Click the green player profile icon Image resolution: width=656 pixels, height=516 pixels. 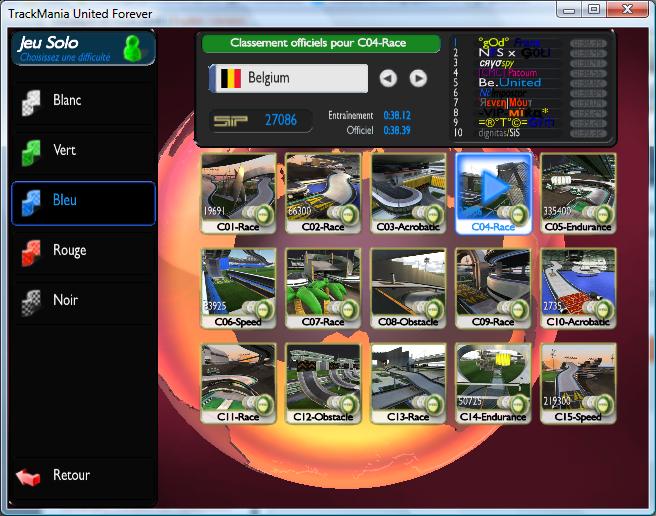point(132,48)
